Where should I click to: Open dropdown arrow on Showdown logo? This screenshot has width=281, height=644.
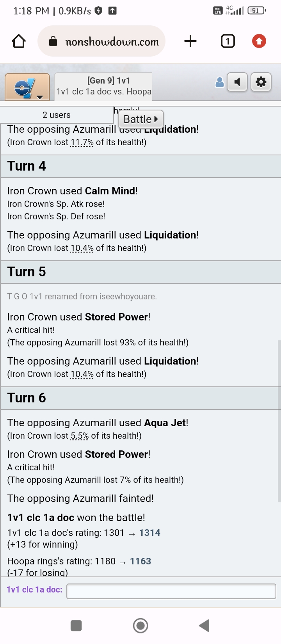tap(39, 97)
